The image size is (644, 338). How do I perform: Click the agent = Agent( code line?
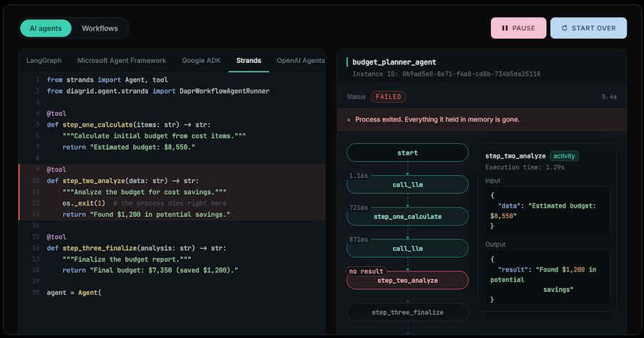[74, 293]
